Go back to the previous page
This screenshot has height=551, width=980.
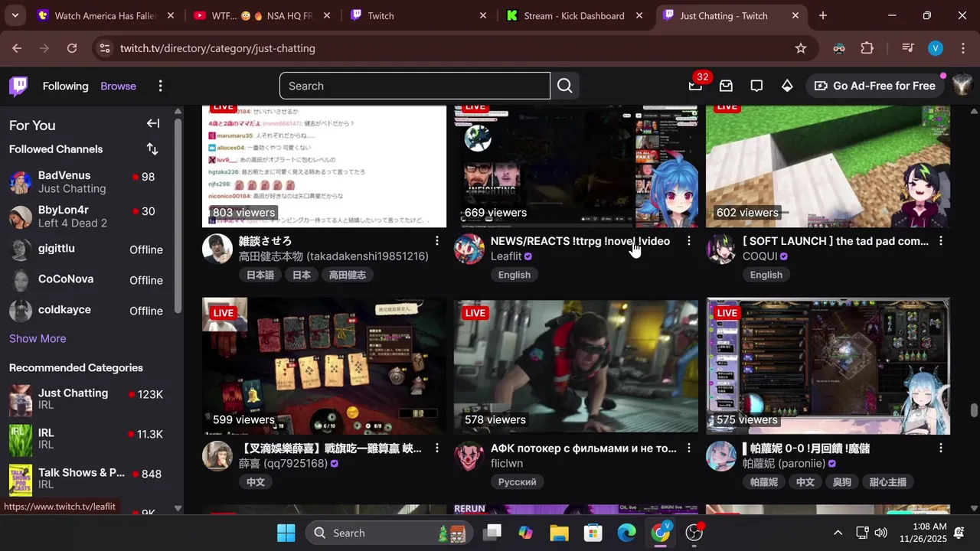pos(17,48)
